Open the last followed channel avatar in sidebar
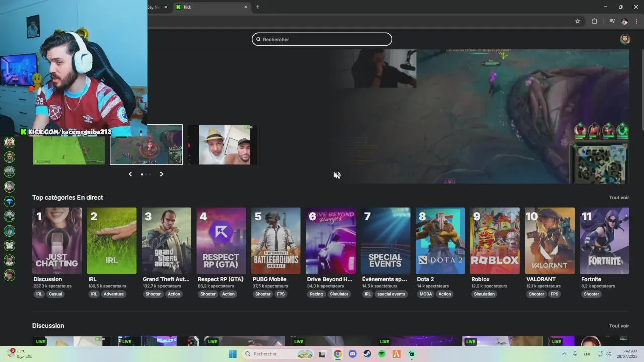The width and height of the screenshot is (644, 362). click(9, 276)
